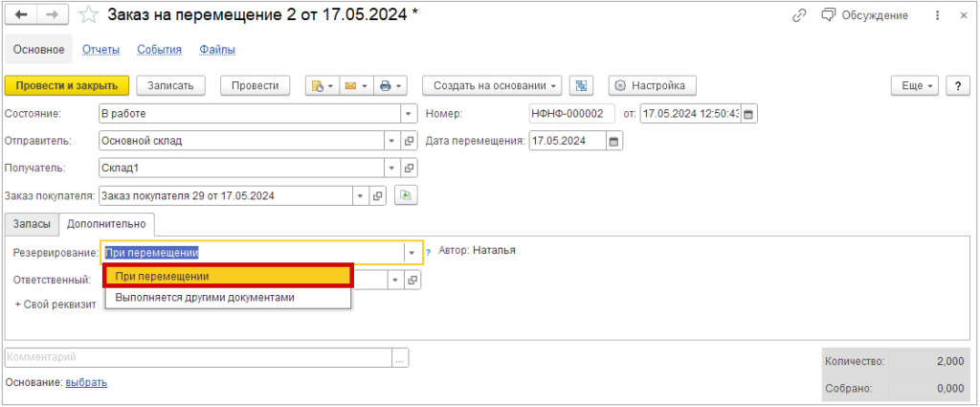The height and width of the screenshot is (407, 980).
Task: Click into the Комментарий field
Action: click(x=198, y=357)
